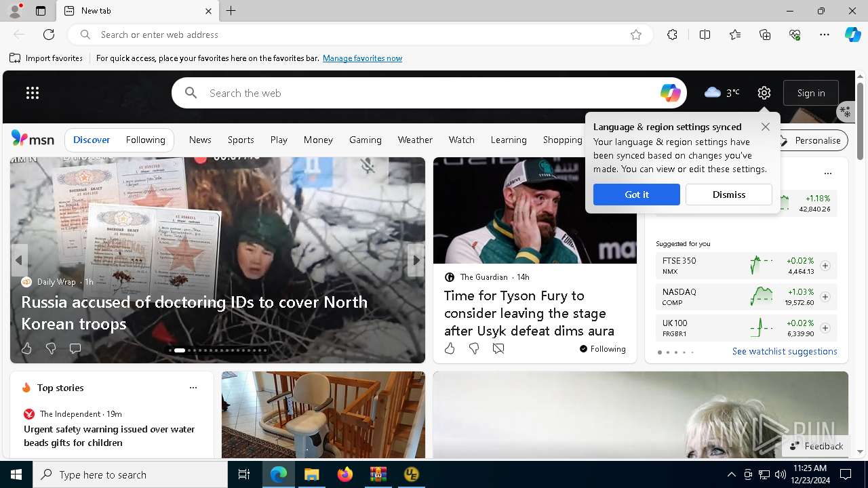The width and height of the screenshot is (868, 488).
Task: Go to next carousel slide
Action: click(416, 260)
